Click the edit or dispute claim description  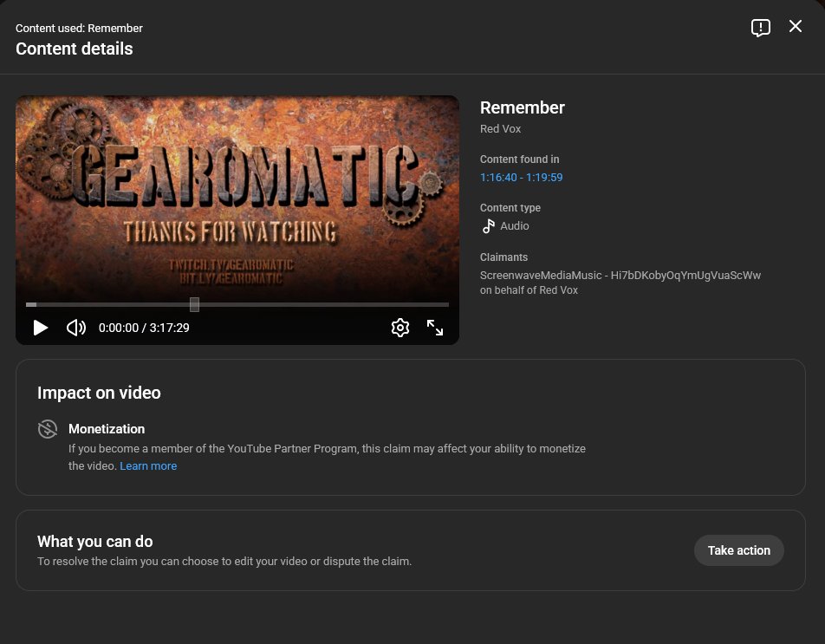224,562
